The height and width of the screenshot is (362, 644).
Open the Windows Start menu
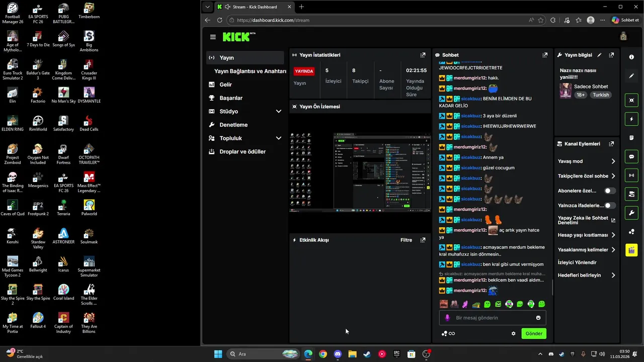coord(218,354)
